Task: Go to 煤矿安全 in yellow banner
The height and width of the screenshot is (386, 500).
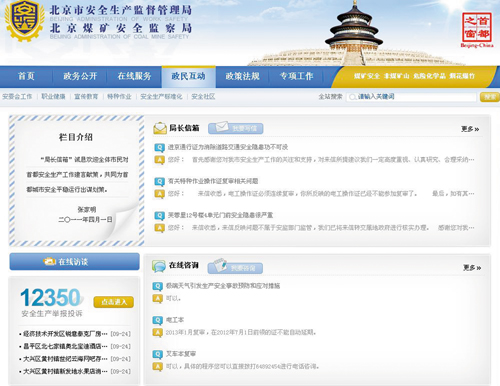Action: [x=367, y=76]
